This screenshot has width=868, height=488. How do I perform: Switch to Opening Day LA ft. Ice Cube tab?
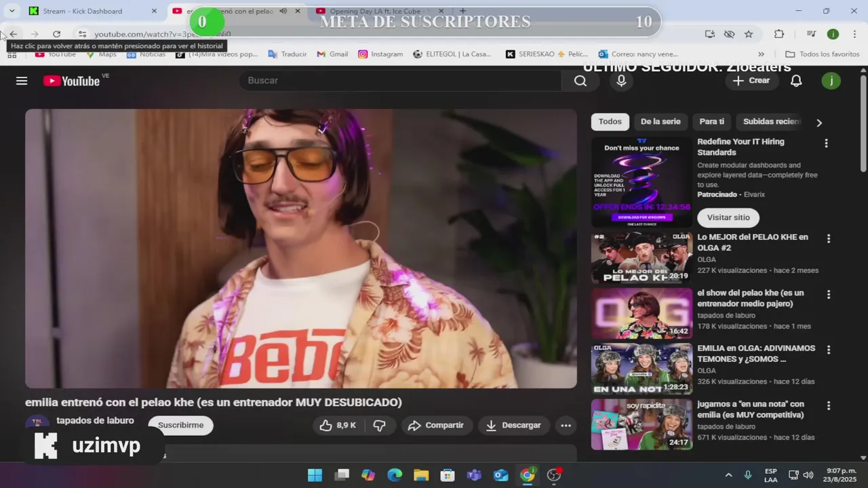[x=378, y=11]
